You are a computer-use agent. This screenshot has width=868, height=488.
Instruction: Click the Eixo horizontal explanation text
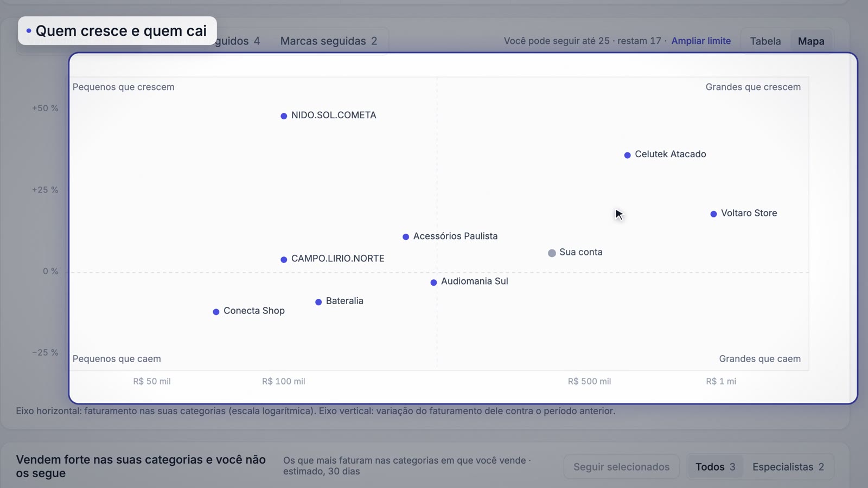[x=316, y=411]
